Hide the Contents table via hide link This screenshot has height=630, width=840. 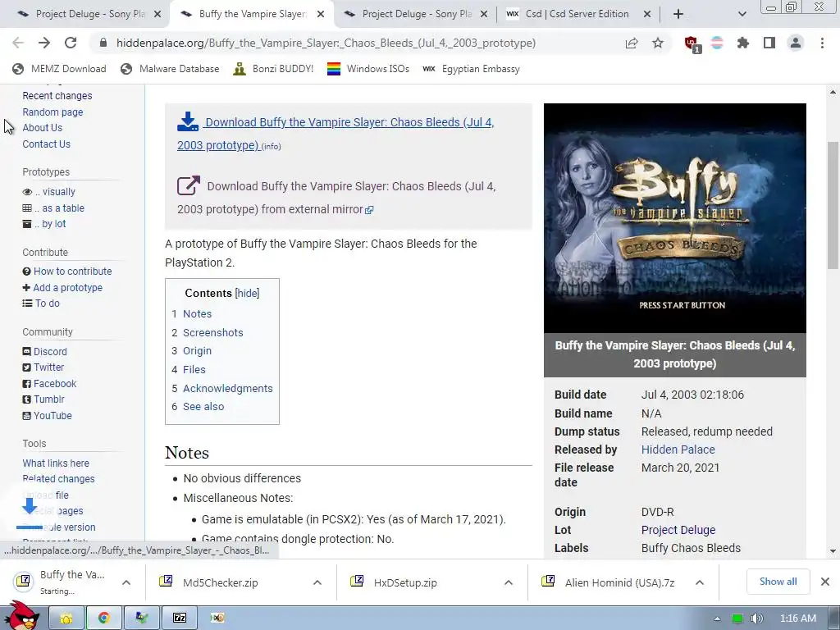tap(248, 293)
